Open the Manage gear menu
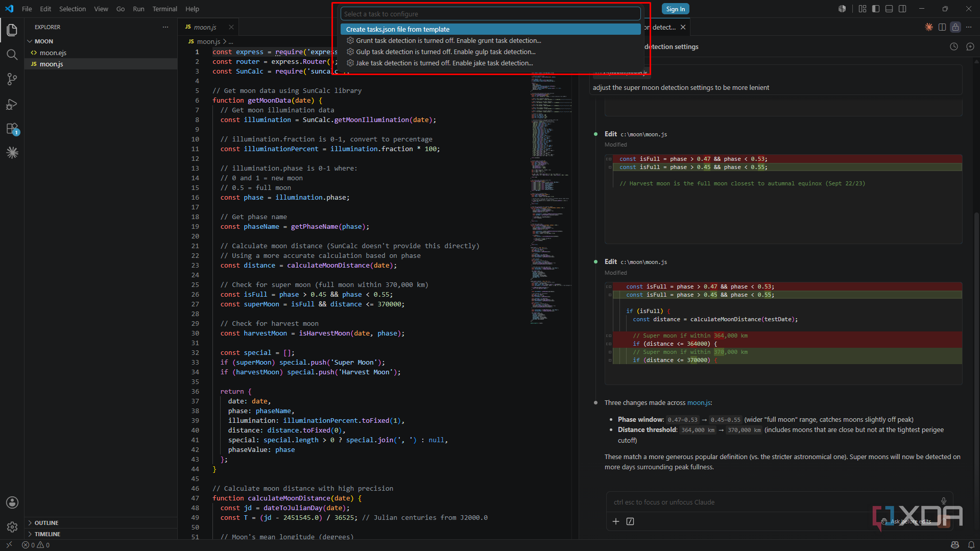Screen dimensions: 980x551 pyautogui.click(x=12, y=527)
